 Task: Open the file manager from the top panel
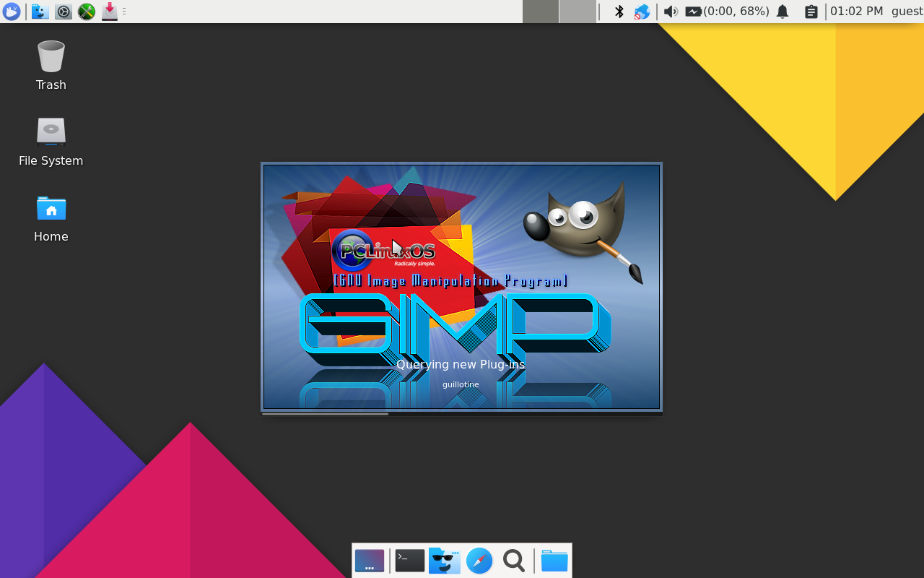point(40,12)
